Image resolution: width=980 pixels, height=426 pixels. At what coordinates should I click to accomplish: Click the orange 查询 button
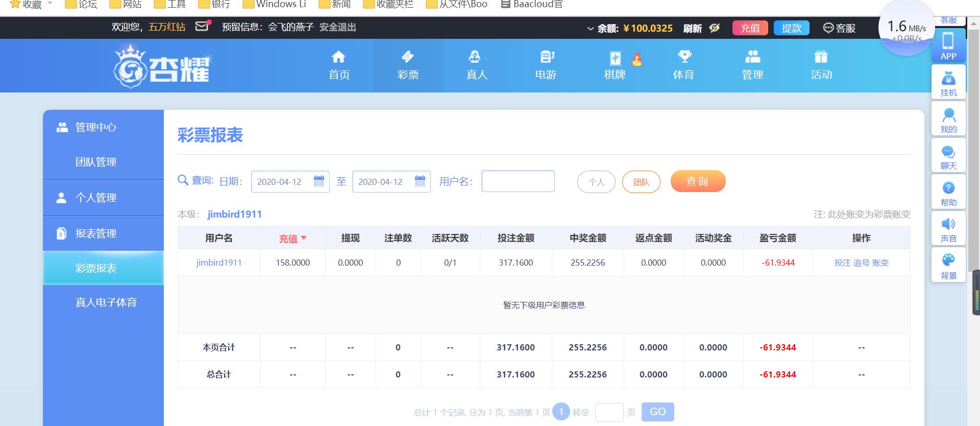[698, 181]
